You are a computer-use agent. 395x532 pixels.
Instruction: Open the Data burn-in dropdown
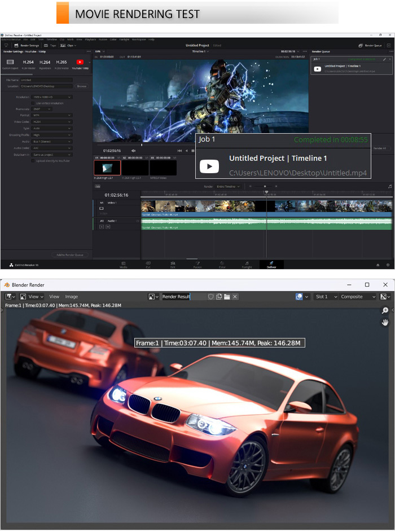(x=52, y=155)
